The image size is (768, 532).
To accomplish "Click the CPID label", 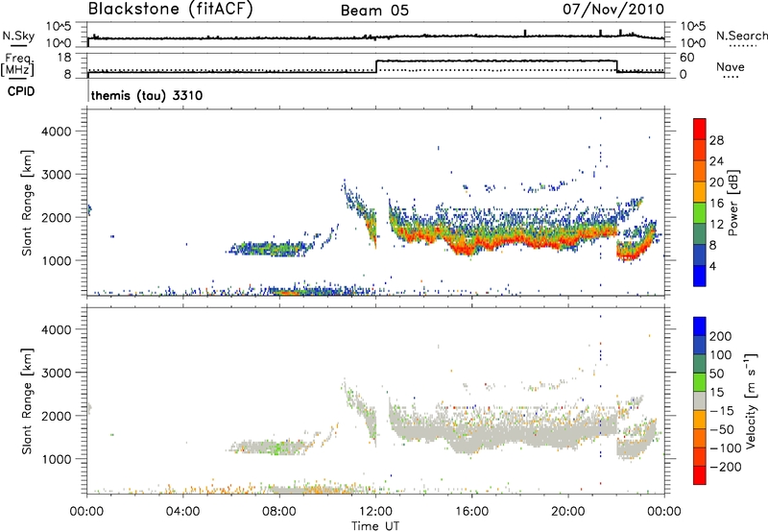I will click(x=21, y=91).
